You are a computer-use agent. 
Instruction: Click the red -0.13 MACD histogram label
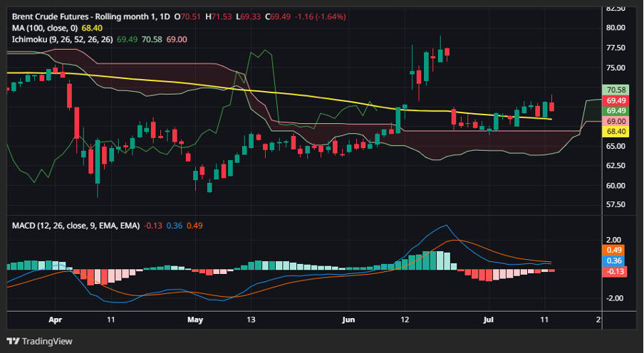(615, 272)
